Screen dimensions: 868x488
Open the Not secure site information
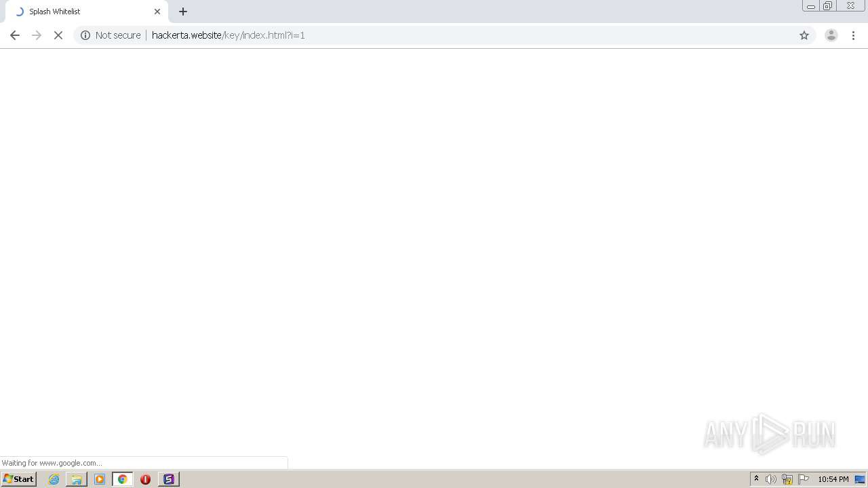(x=85, y=35)
